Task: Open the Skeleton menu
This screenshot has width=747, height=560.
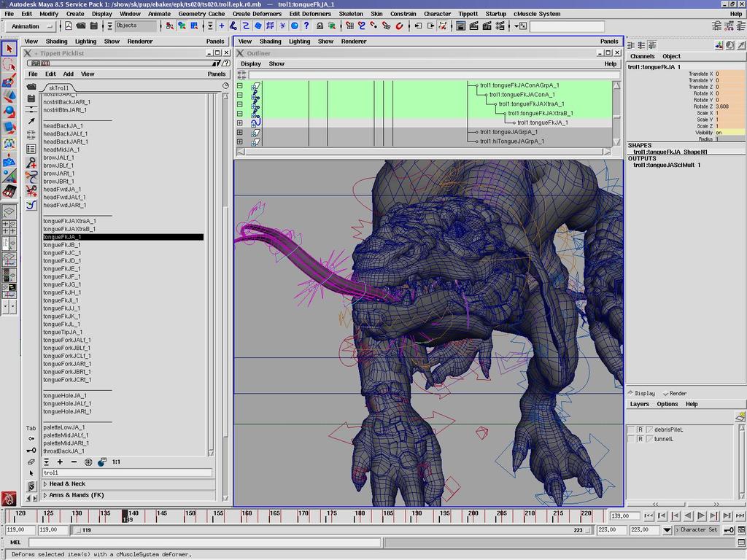Action: coord(350,14)
